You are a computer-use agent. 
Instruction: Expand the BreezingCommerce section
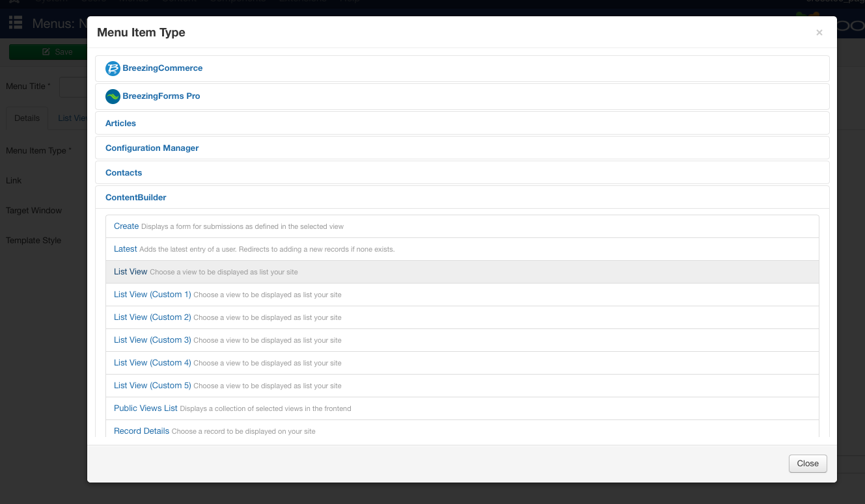162,68
